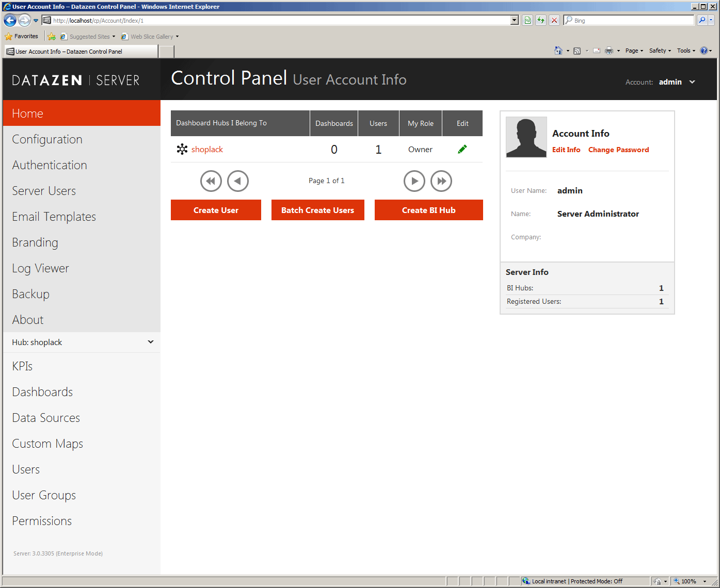Open Backup in sidebar
The height and width of the screenshot is (588, 720).
tap(82, 294)
